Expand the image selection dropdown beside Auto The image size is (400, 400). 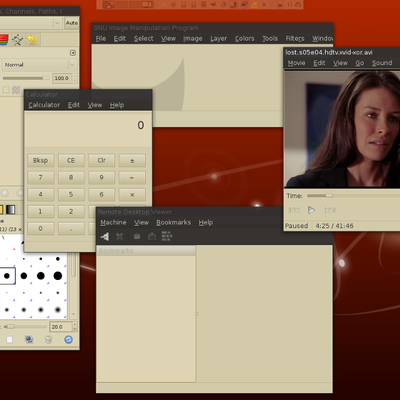click(57, 23)
